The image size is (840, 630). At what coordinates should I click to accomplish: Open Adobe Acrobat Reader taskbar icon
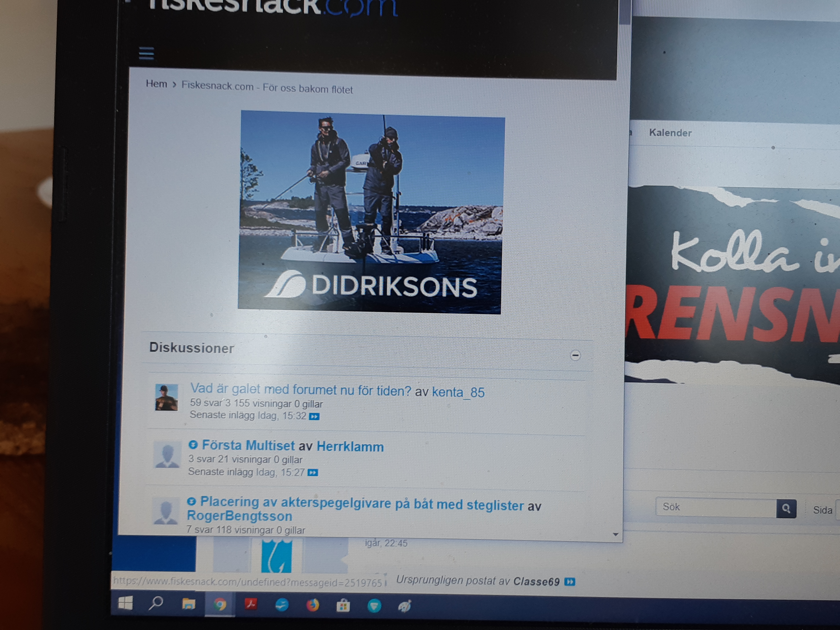coord(251,604)
